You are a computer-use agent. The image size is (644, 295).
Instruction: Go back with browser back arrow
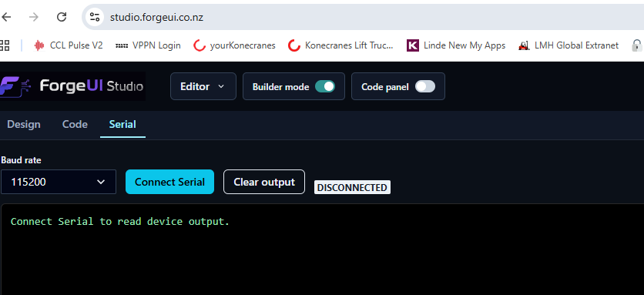tap(6, 17)
